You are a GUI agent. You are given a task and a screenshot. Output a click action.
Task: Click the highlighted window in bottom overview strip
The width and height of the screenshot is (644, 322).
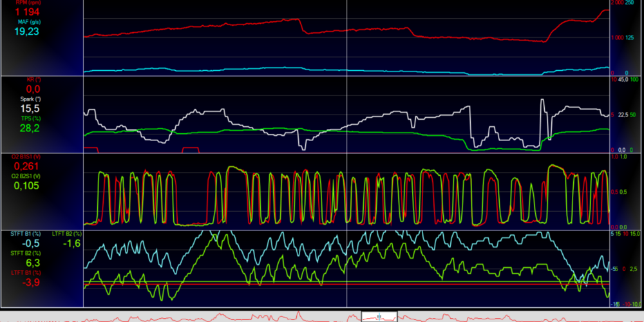[379, 316]
